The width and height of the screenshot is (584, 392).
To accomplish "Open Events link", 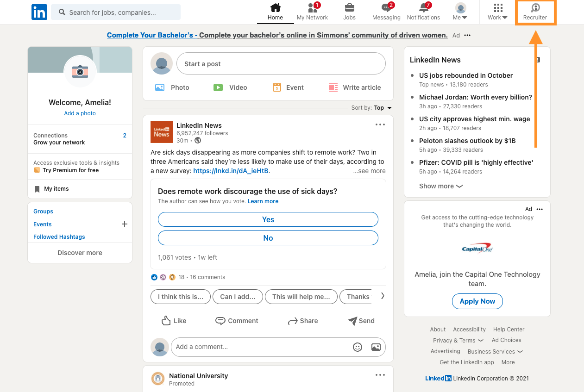I will tap(42, 224).
